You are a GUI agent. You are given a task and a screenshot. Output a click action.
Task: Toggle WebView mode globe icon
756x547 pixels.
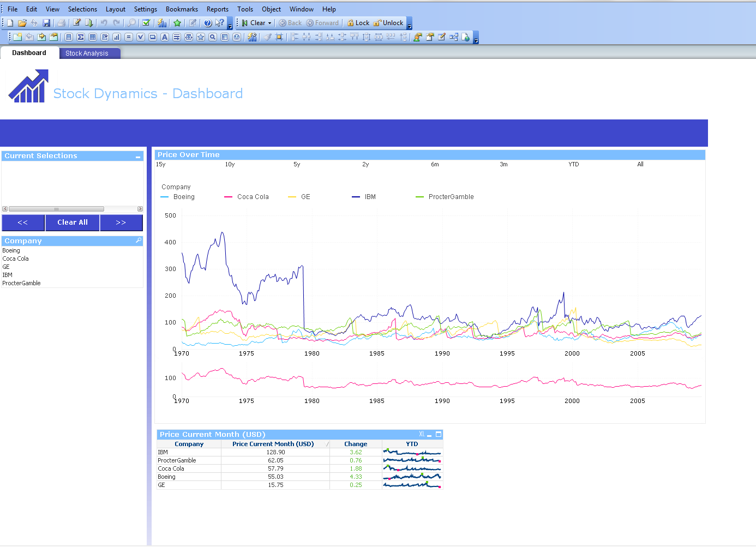(x=465, y=37)
